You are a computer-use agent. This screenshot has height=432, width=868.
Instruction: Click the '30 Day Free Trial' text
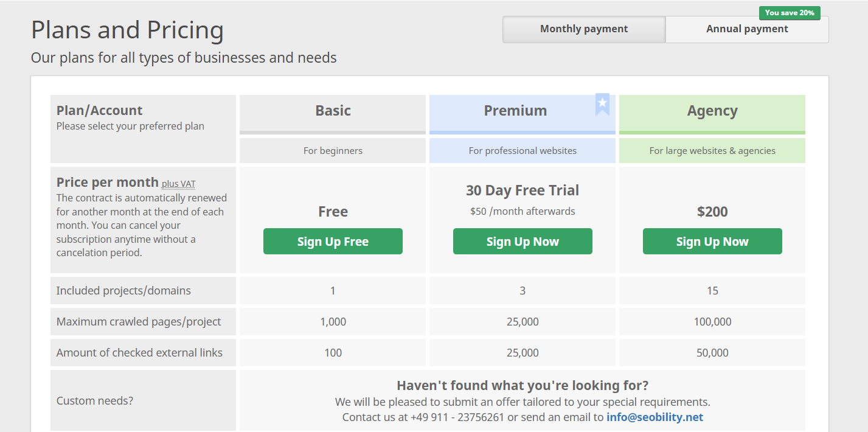(523, 190)
